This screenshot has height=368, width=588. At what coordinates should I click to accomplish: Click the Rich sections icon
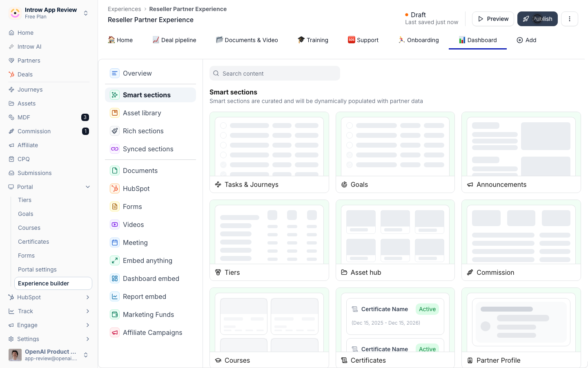point(115,131)
